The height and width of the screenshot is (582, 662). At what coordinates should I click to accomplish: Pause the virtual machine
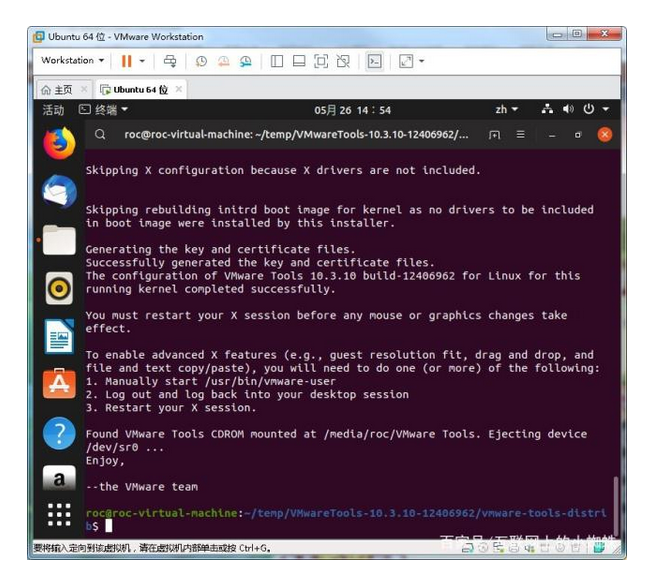click(x=127, y=61)
